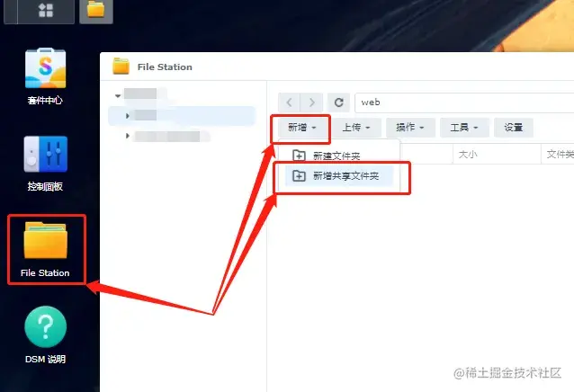
Task: Refresh the current folder listing
Action: tap(338, 102)
